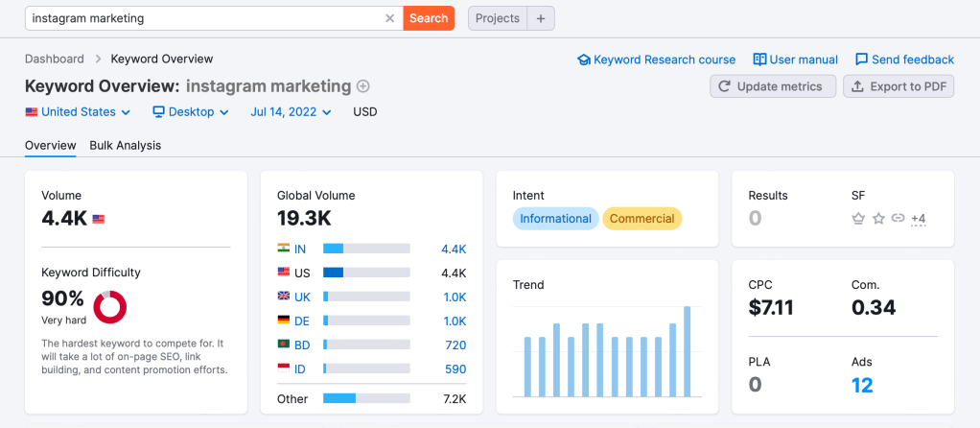Click the Send feedback link
980x428 pixels.
tap(904, 59)
